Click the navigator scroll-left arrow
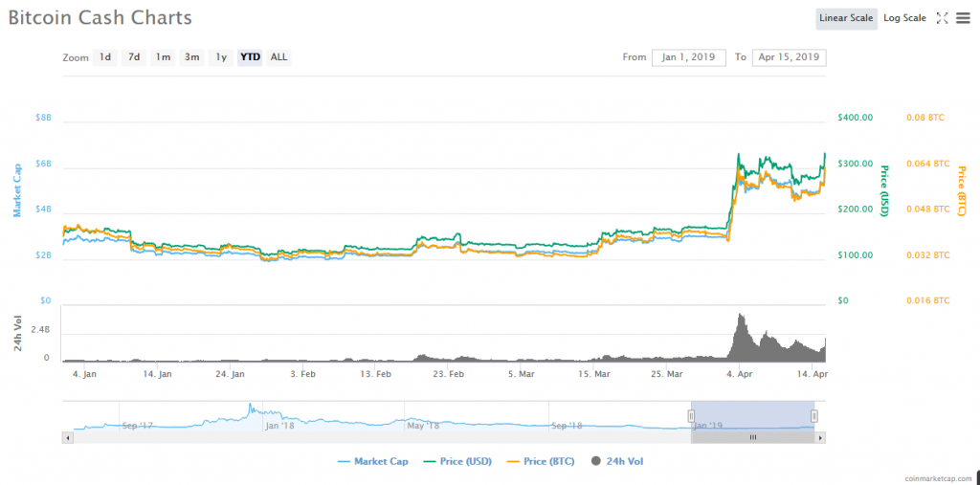980x485 pixels. tap(68, 437)
